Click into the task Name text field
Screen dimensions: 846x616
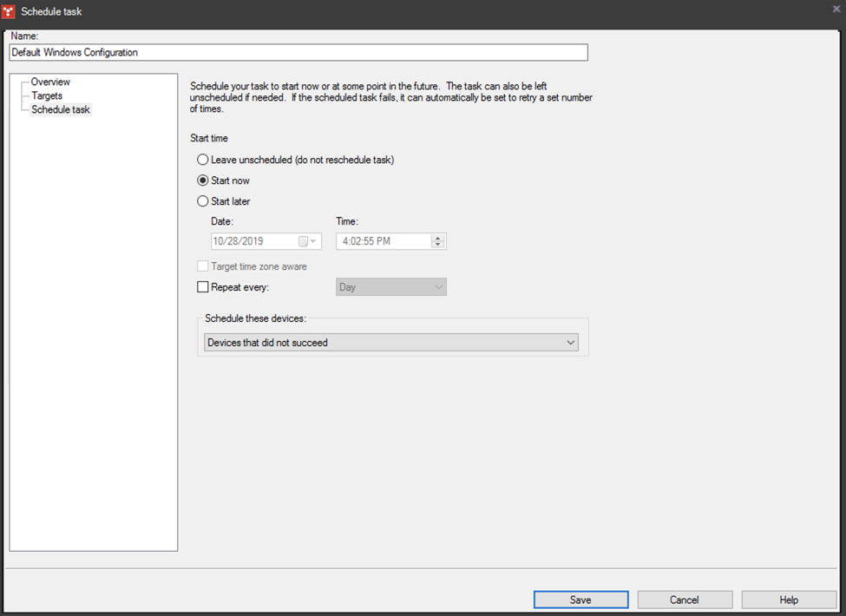coord(298,53)
